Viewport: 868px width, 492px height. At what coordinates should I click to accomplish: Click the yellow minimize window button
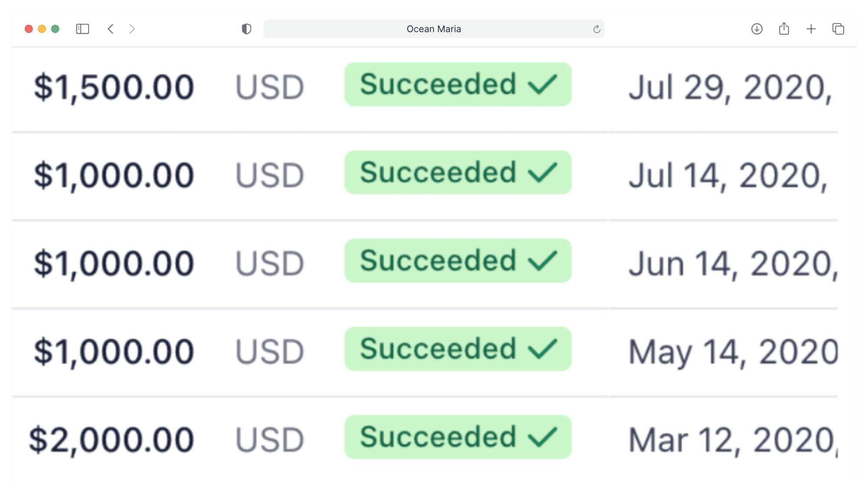point(42,29)
